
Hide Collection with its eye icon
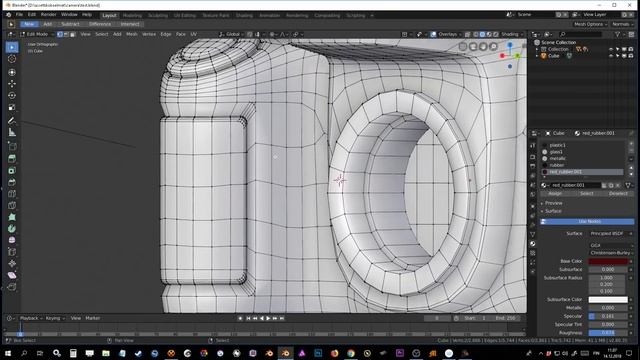[611, 49]
